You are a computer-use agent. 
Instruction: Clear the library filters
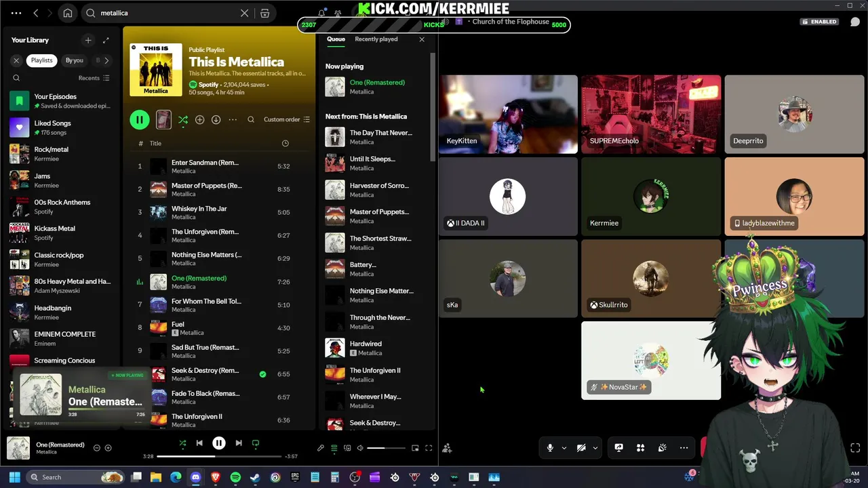coord(16,60)
